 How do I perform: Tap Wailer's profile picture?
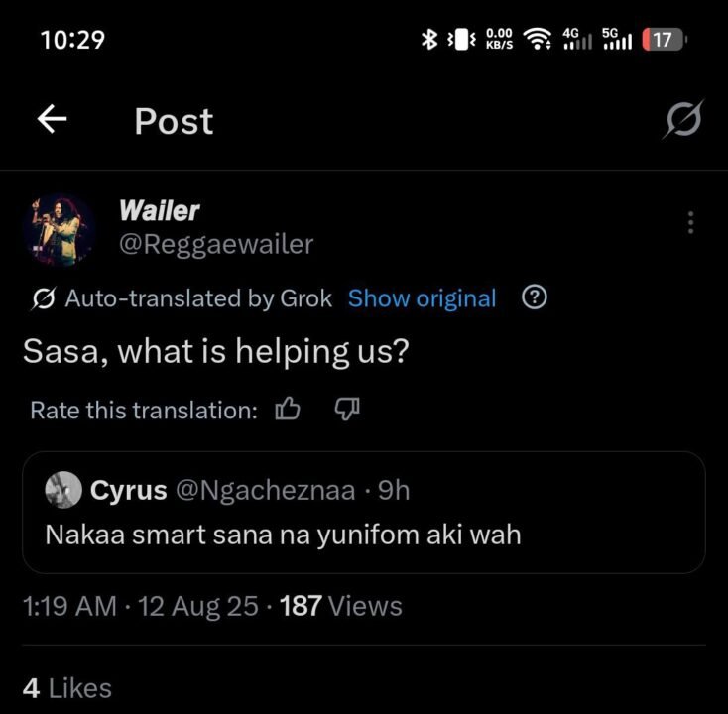click(x=60, y=227)
